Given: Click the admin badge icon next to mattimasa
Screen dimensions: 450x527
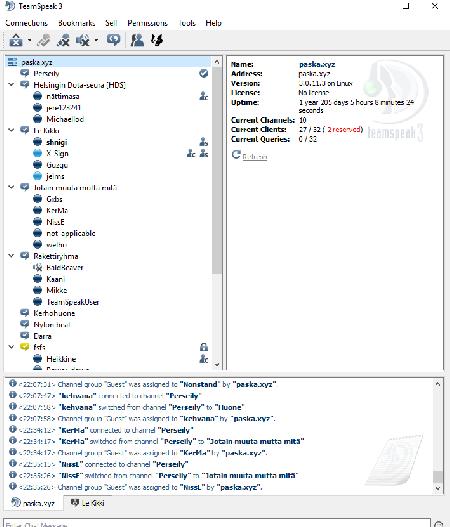Looking at the screenshot, I should (x=204, y=96).
